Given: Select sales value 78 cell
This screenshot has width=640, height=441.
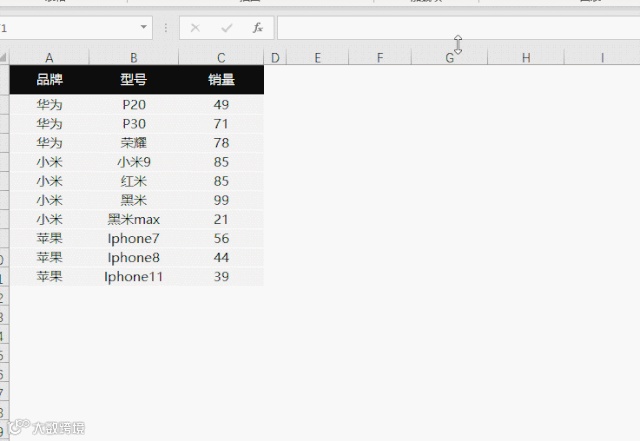Looking at the screenshot, I should click(x=221, y=143).
